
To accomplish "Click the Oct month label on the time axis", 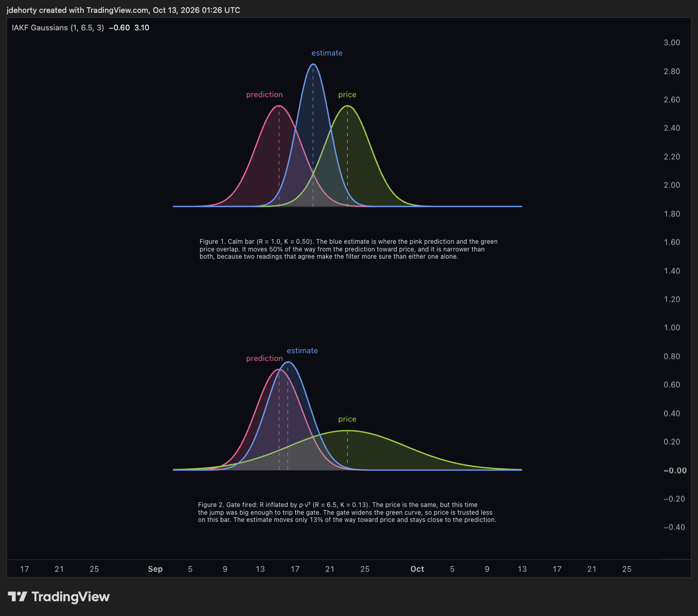I will (x=417, y=569).
